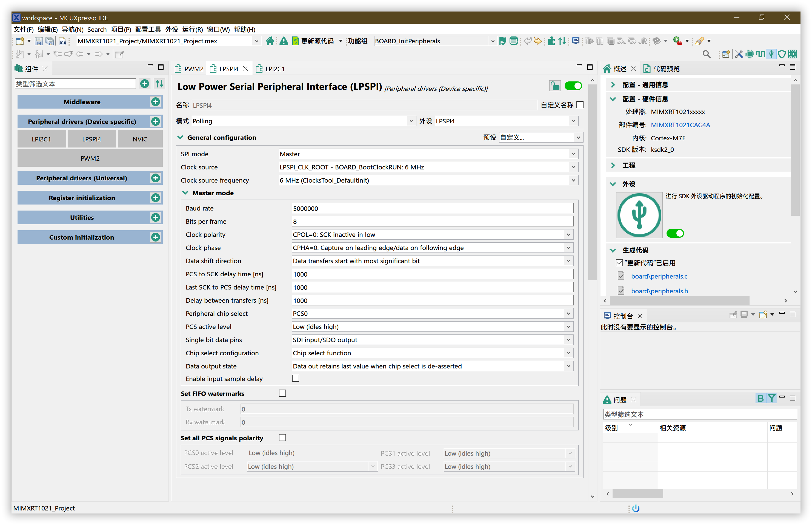The width and height of the screenshot is (812, 525).
Task: Check Set all PCS signals polarity
Action: 282,437
